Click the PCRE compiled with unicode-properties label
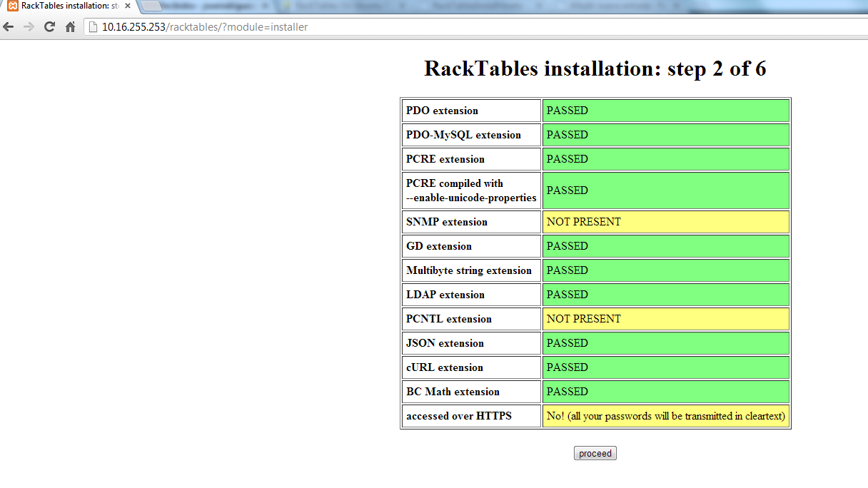This screenshot has height=488, width=868. click(x=470, y=190)
